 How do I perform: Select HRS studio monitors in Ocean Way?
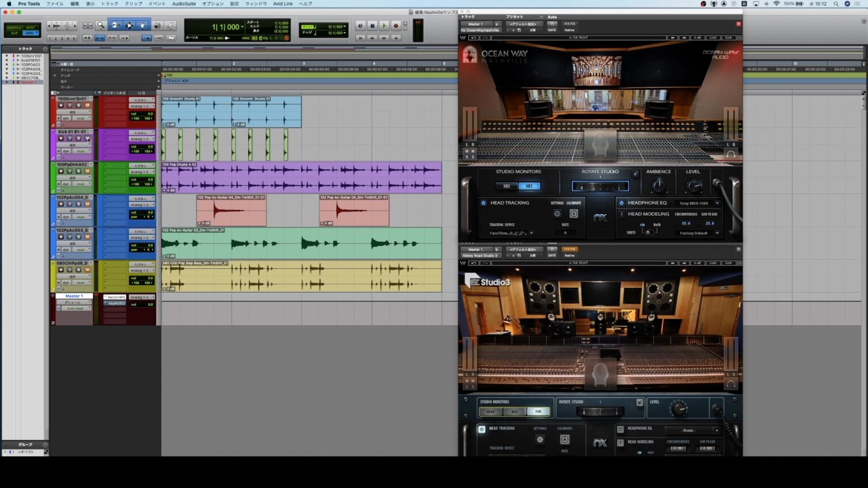pos(507,186)
